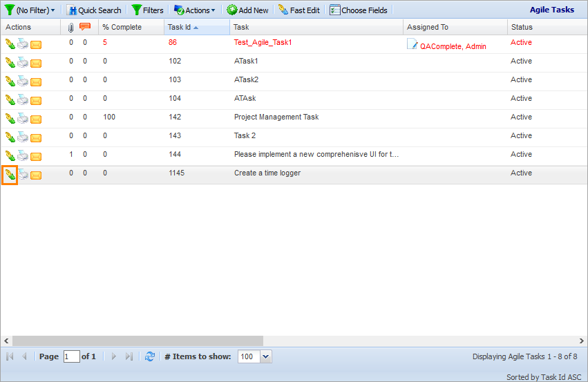Go to the first page

pyautogui.click(x=10, y=356)
